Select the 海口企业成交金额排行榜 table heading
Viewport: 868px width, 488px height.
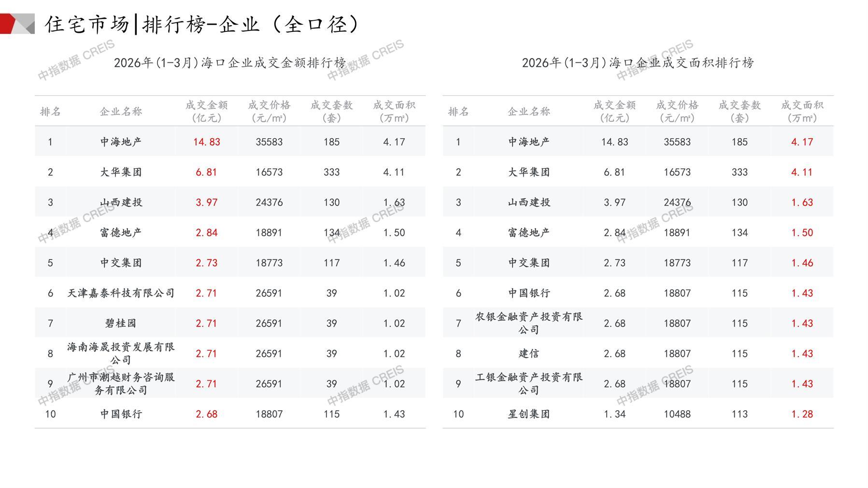[230, 63]
